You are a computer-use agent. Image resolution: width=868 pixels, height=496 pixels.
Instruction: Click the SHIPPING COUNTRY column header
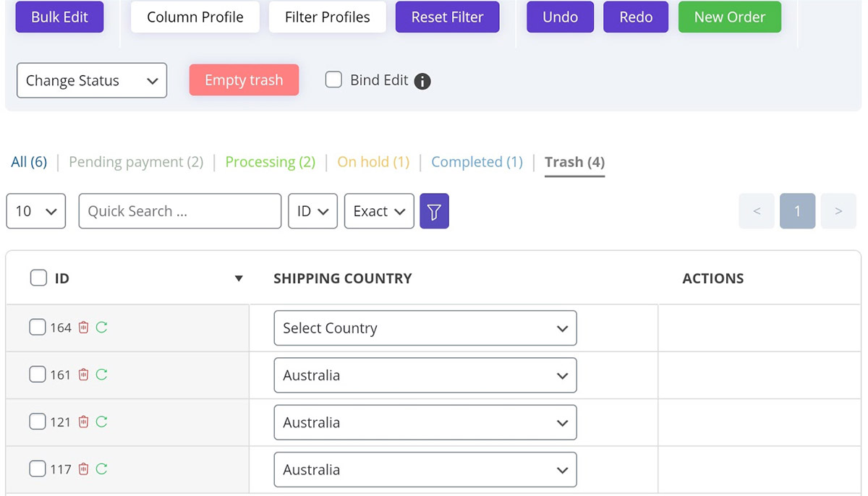(x=343, y=278)
